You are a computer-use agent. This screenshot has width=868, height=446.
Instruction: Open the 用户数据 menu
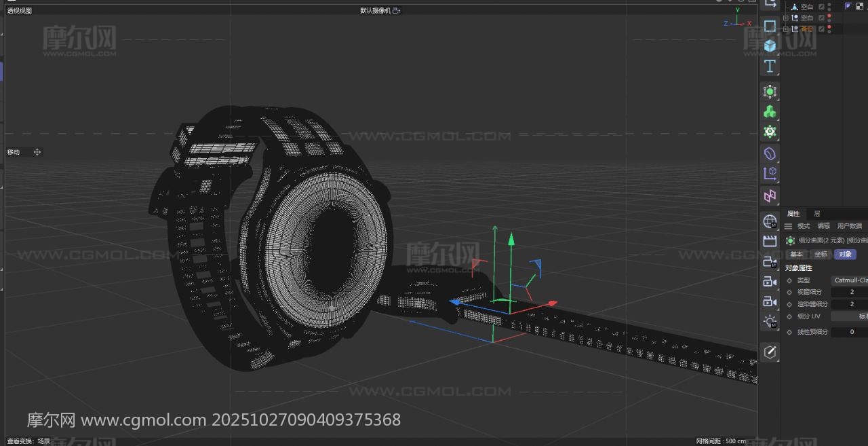(849, 226)
